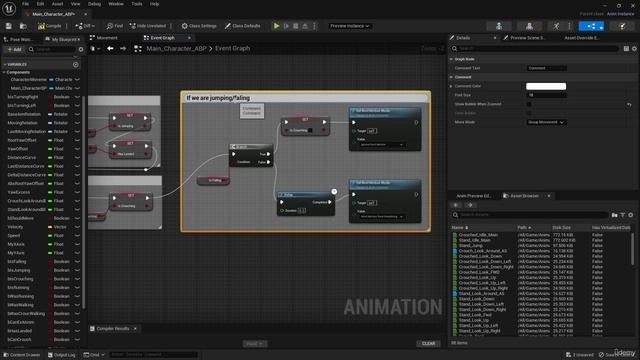Collapse the Components category
The image size is (640, 360).
(x=4, y=72)
